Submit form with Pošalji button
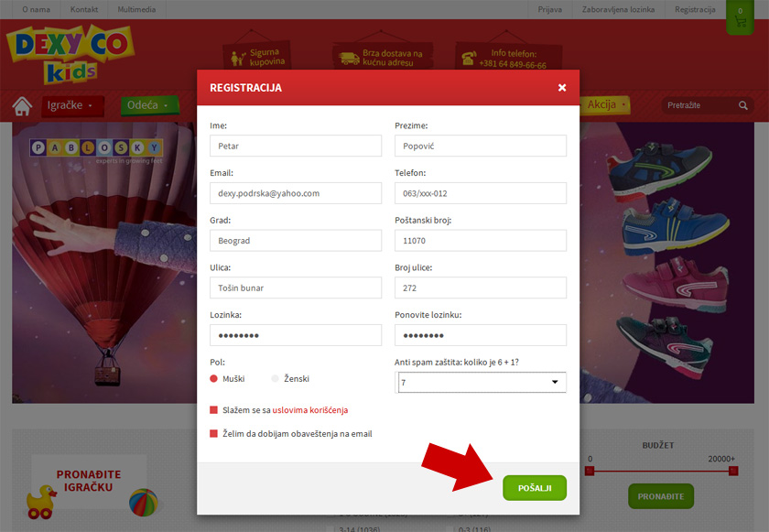 click(x=535, y=488)
